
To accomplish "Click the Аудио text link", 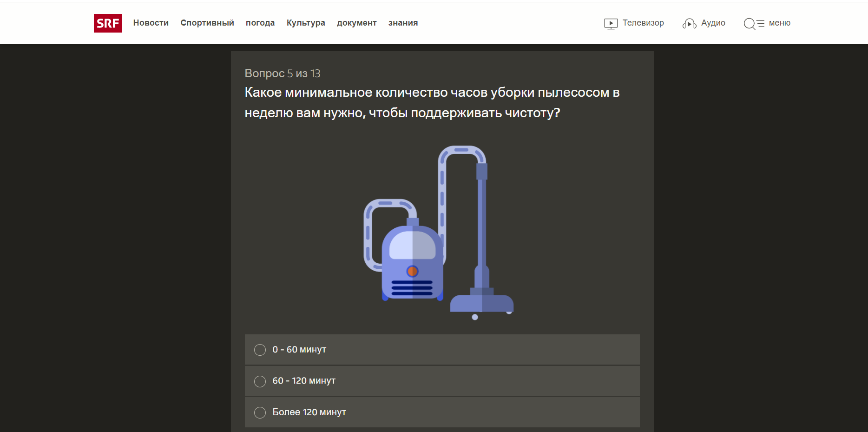I will (713, 23).
